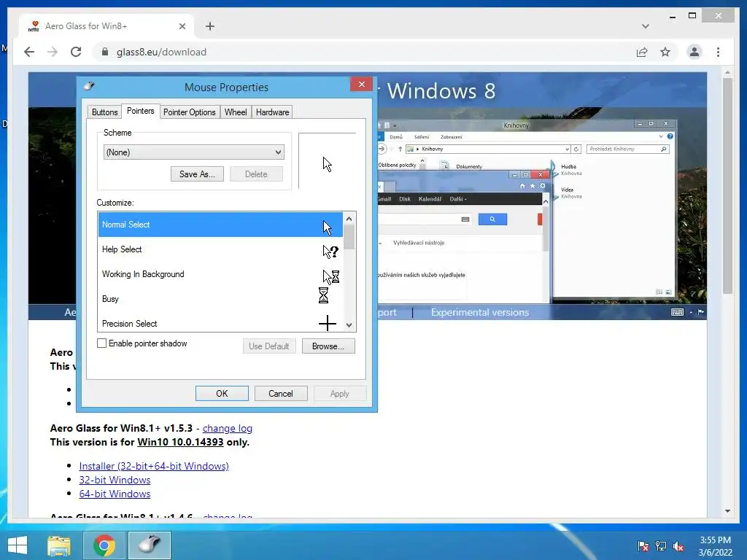Viewport: 747px width, 560px height.
Task: Share this page icon in Chrome
Action: 642,52
